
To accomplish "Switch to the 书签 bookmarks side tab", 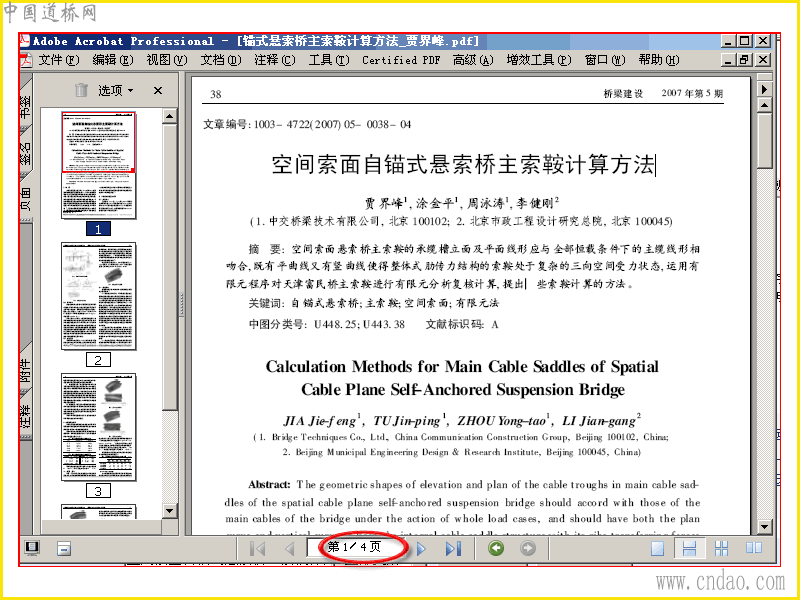I will click(26, 106).
